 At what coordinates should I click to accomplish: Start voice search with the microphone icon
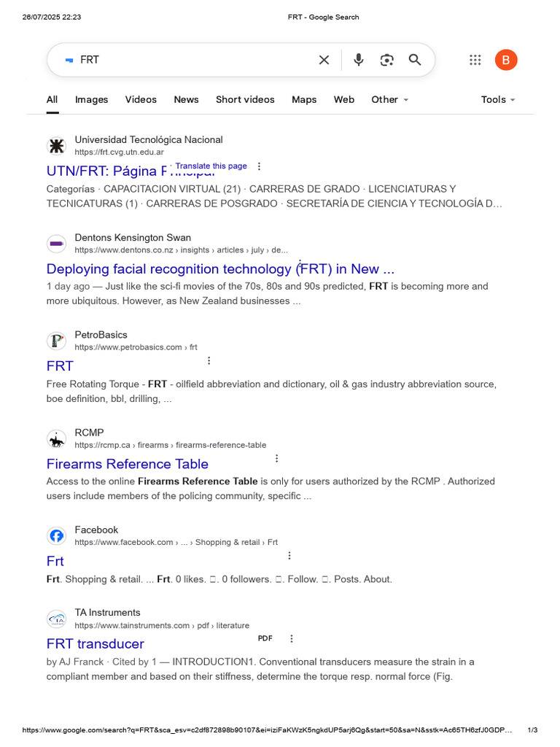coord(359,60)
